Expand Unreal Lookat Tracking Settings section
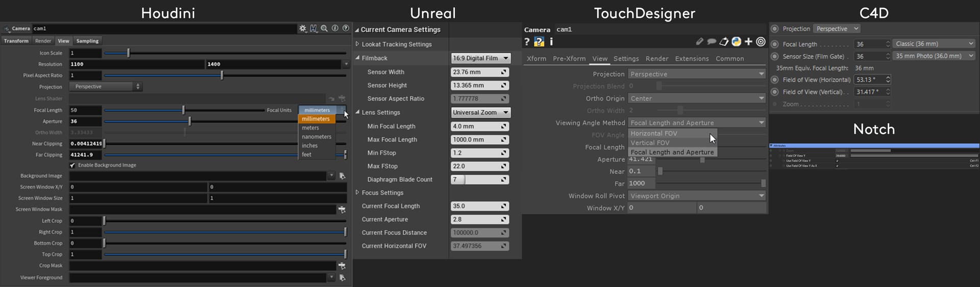Screen dimensions: 980x287 coord(357,44)
